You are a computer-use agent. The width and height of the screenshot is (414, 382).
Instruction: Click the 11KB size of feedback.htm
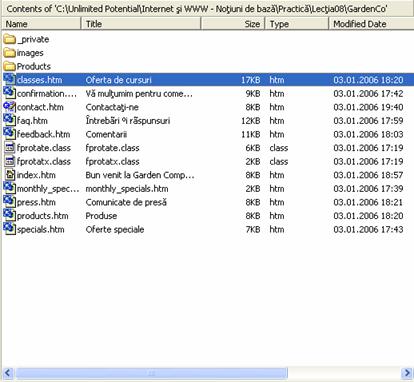click(x=251, y=134)
